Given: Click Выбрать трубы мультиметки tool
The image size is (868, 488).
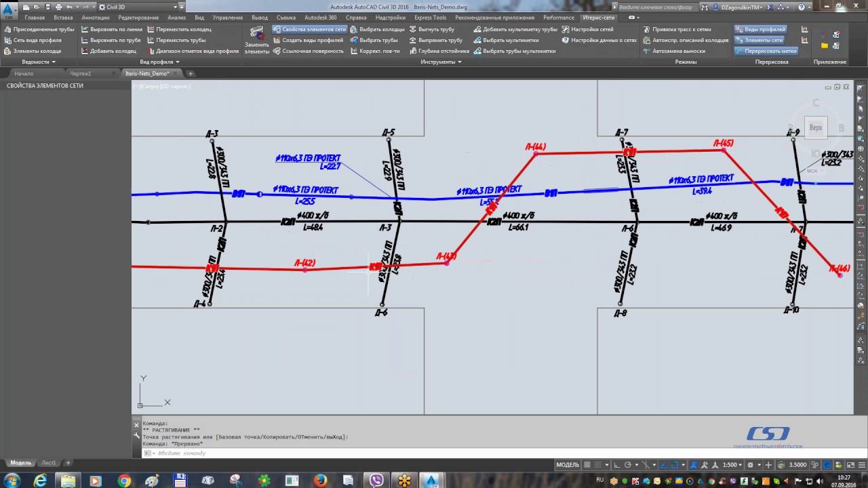Looking at the screenshot, I should [514, 51].
